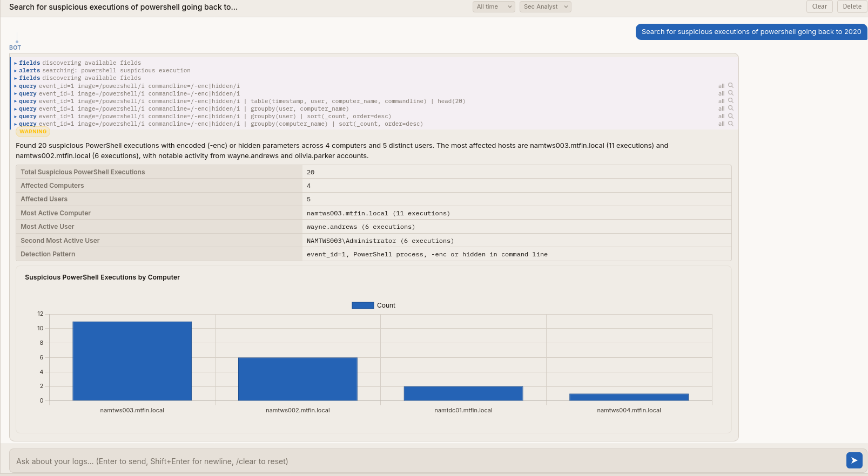868x476 pixels.
Task: Click the 'Detection Pattern' row label
Action: coord(48,254)
